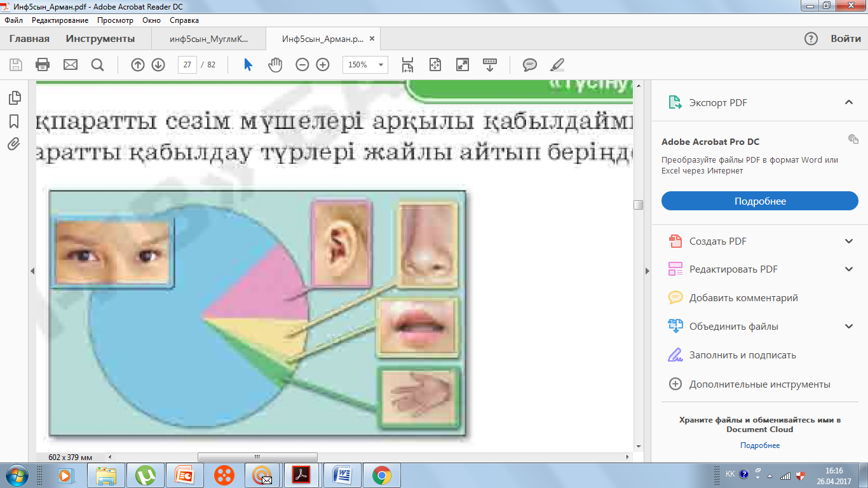Viewport: 868px width, 488px height.
Task: Collapse left navigation pane arrow
Action: pyautogui.click(x=32, y=271)
